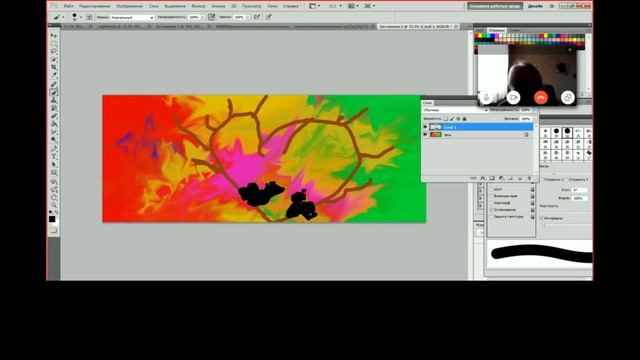The height and width of the screenshot is (360, 640).
Task: Select the Brush tool in the toolbox
Action: pos(53,92)
